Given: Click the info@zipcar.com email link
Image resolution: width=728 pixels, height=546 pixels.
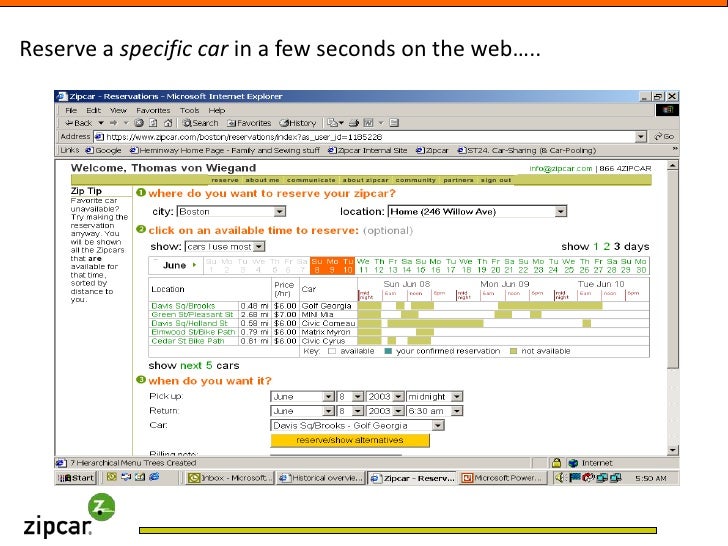Looking at the screenshot, I should pos(561,169).
